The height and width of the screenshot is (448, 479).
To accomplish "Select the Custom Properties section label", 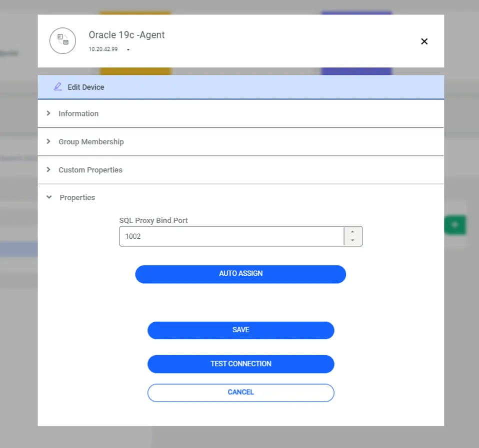I will pyautogui.click(x=90, y=170).
